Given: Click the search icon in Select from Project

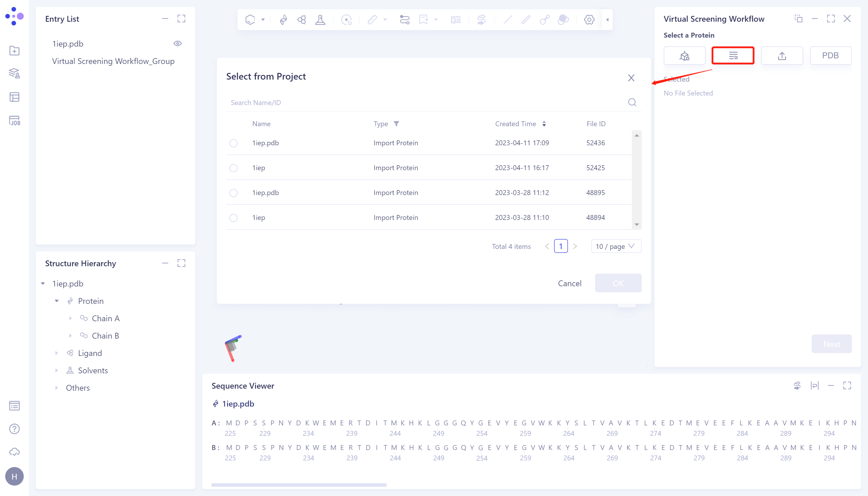Looking at the screenshot, I should click(x=632, y=102).
